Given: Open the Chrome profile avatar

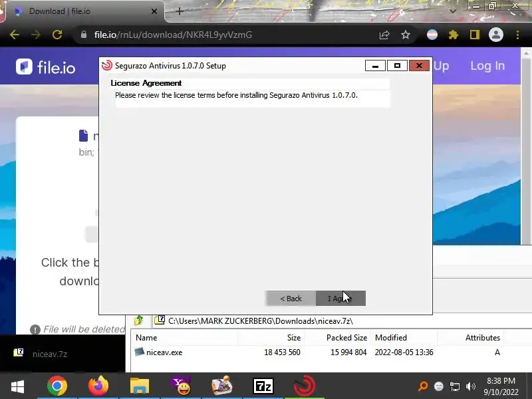Looking at the screenshot, I should tap(495, 35).
